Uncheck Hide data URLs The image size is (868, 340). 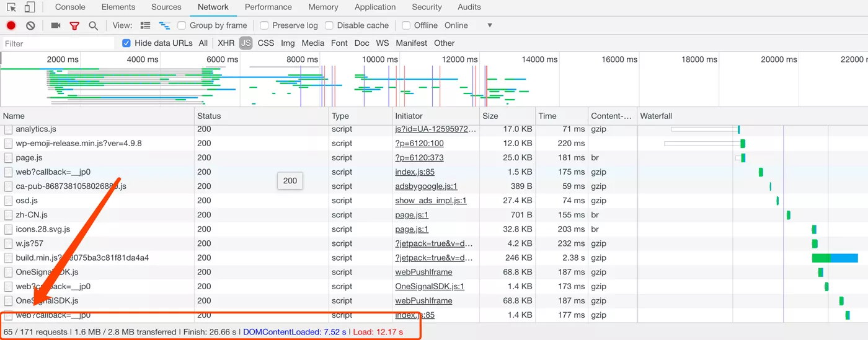[x=126, y=43]
